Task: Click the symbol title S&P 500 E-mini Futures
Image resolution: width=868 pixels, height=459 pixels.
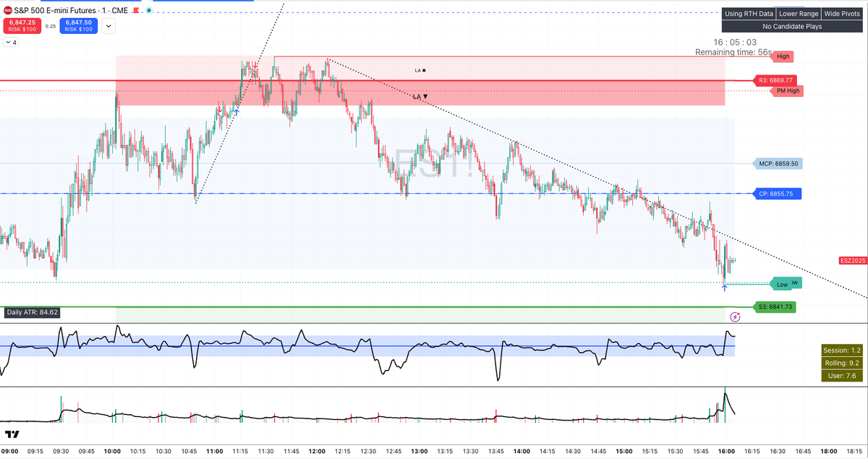Action: [55, 10]
